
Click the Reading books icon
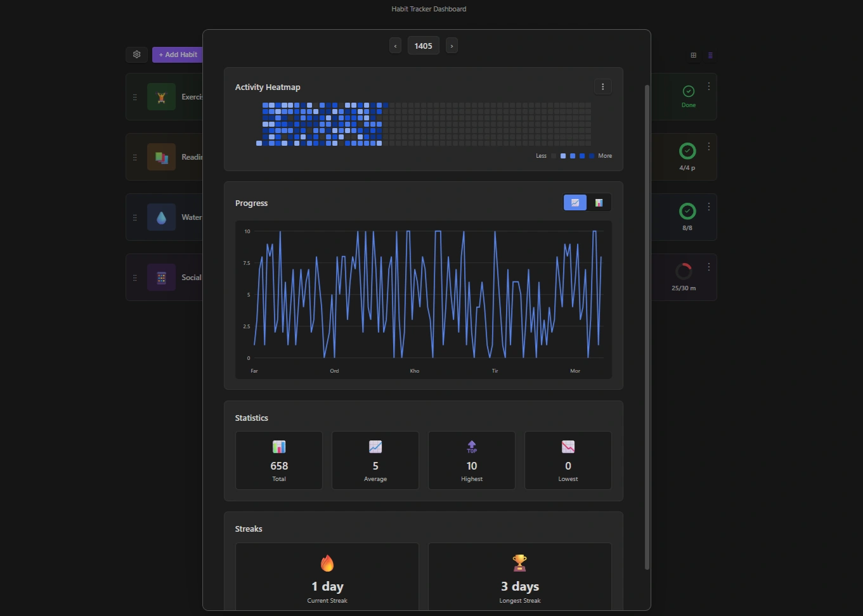162,157
